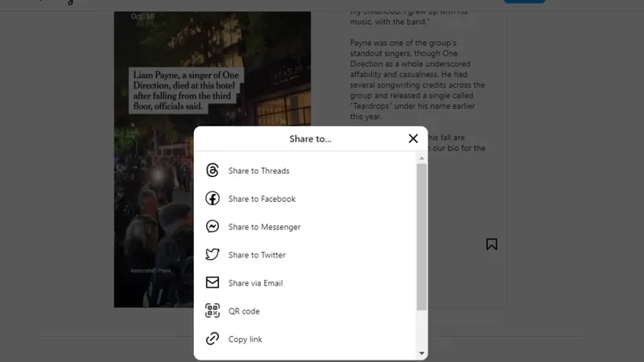Close the Share to dialog
644x362 pixels.
(413, 138)
